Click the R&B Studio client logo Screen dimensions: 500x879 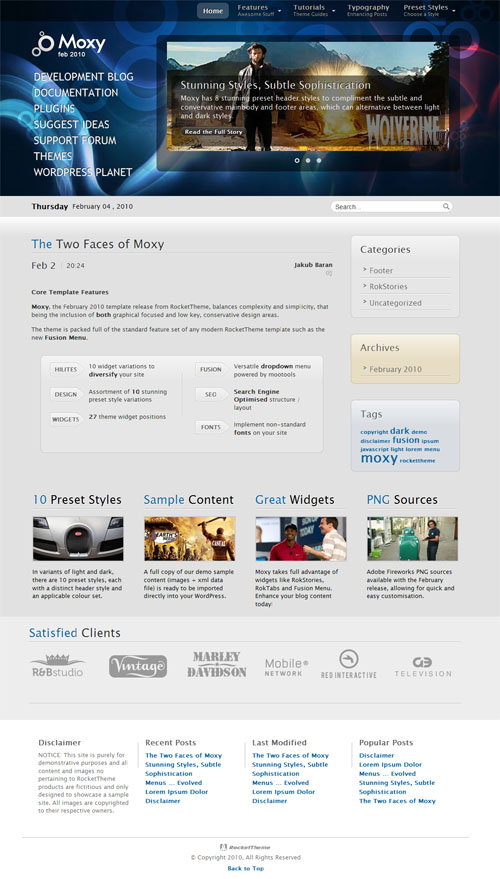click(x=57, y=666)
